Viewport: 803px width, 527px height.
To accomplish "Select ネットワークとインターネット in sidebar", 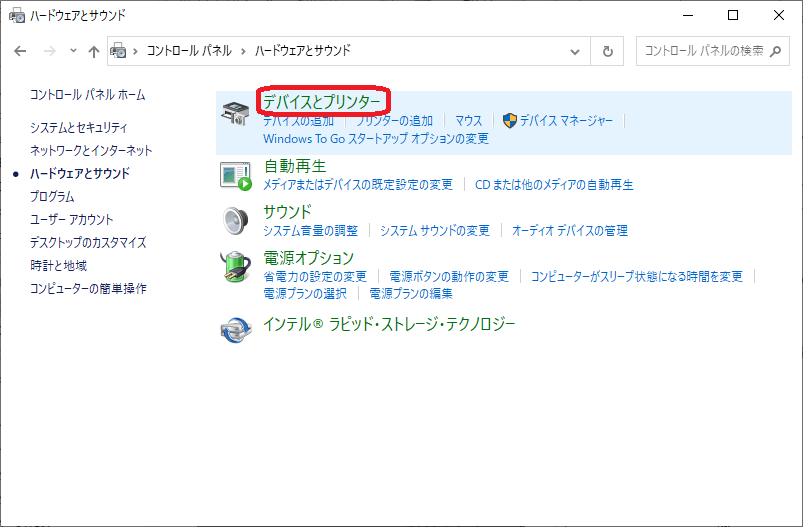I will (x=91, y=150).
